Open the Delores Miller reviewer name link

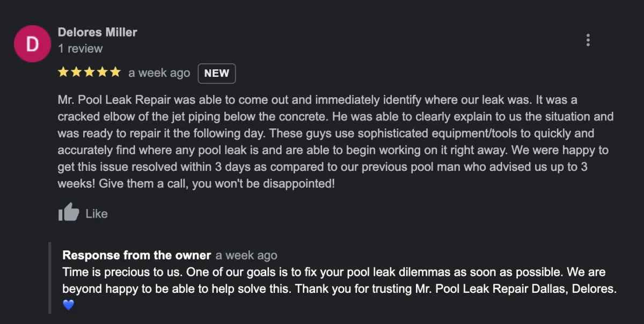97,32
